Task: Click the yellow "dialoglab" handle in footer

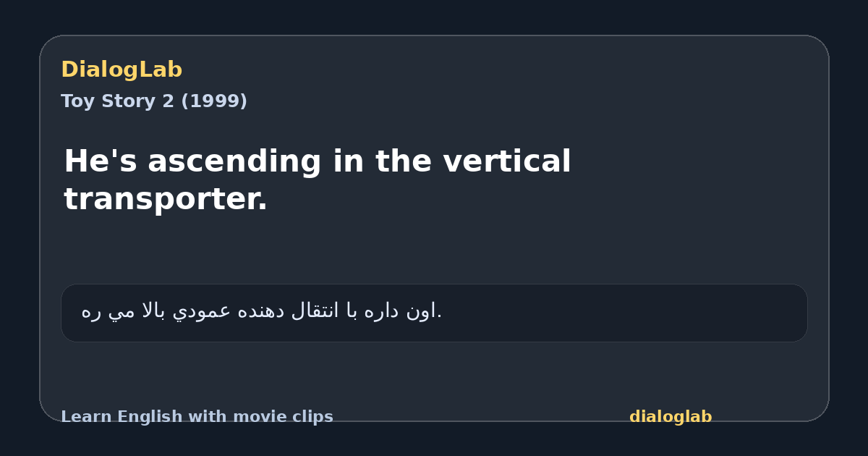Action: 671,417
